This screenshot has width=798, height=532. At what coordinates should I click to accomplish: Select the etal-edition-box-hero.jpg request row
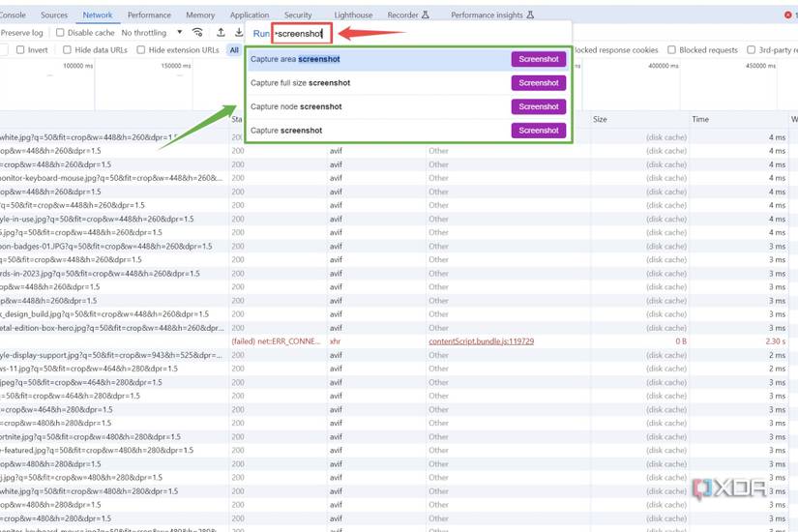click(399, 328)
